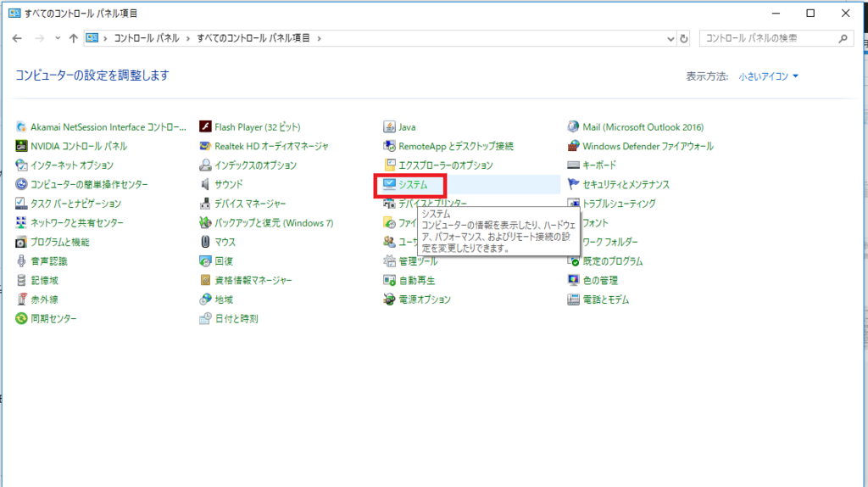Open the NVIDIA コントロール パネル icon
The image size is (868, 487).
point(21,146)
